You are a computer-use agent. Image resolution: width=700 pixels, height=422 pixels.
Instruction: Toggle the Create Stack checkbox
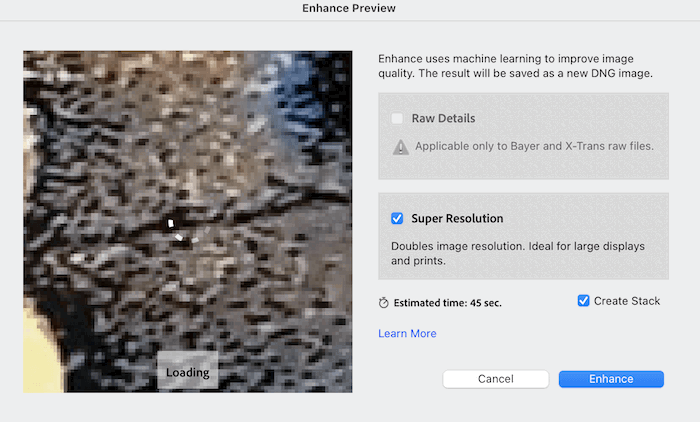click(x=584, y=301)
